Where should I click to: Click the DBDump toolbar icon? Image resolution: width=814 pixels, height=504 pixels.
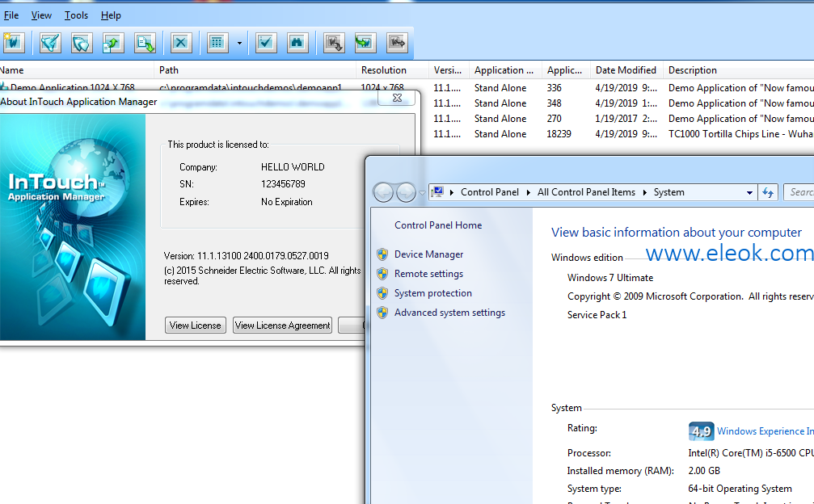point(113,43)
